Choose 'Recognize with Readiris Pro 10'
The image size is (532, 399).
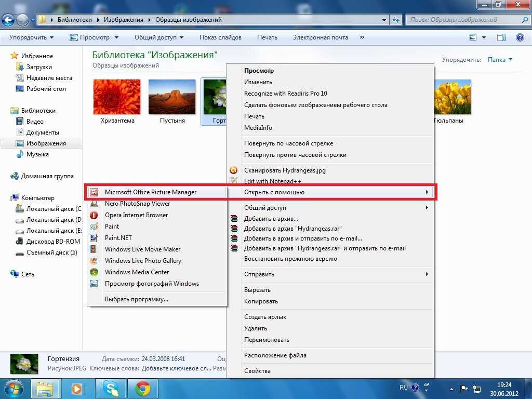(286, 94)
